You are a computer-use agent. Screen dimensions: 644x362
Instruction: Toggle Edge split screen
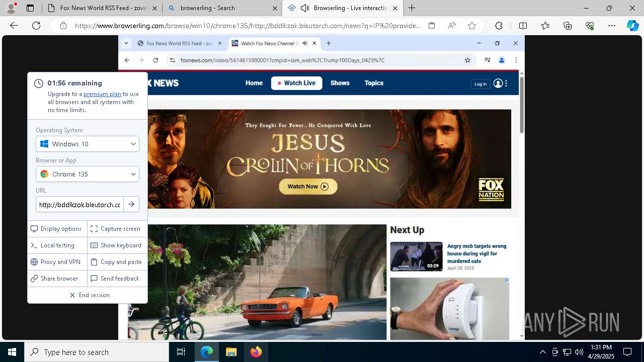point(523,26)
